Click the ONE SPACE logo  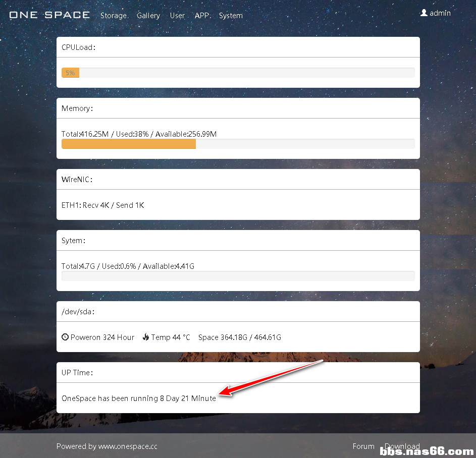click(49, 15)
